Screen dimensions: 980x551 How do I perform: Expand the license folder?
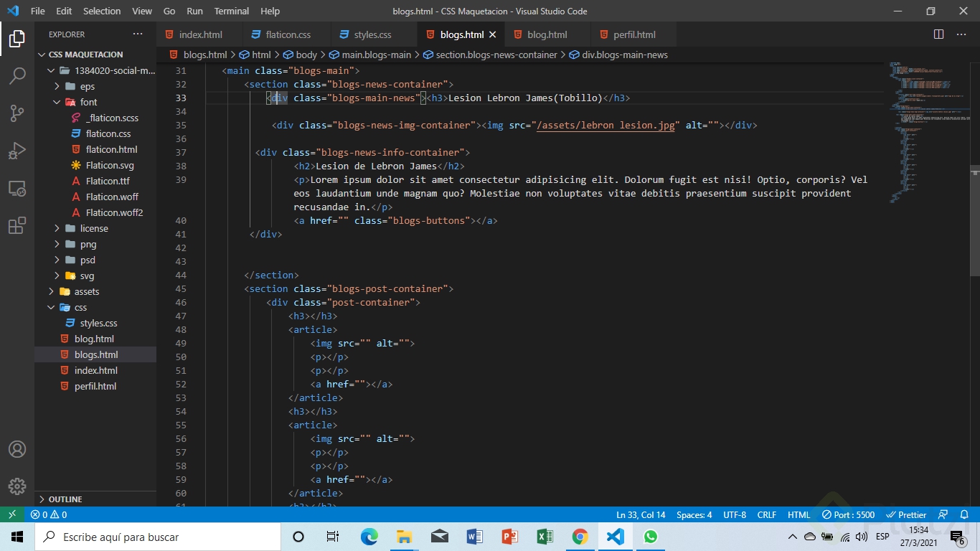[x=94, y=228]
